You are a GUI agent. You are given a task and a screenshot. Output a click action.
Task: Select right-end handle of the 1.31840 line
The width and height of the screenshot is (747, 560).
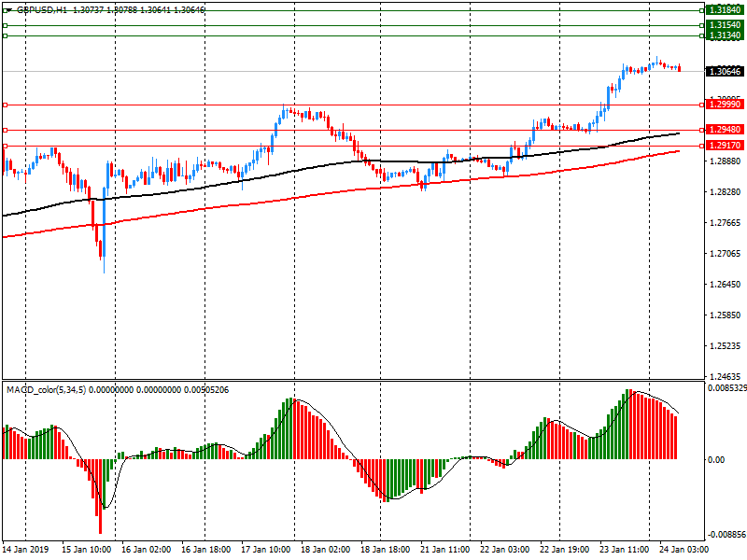pos(702,10)
